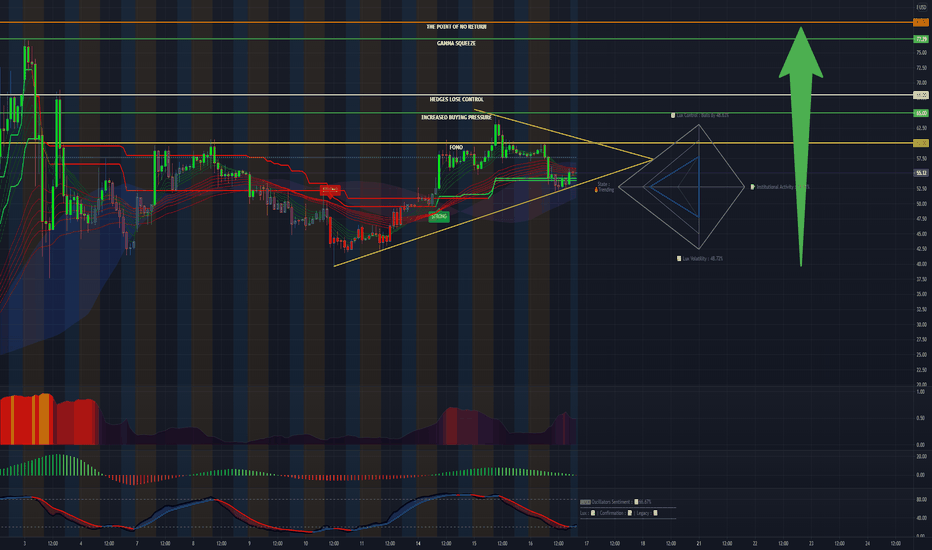Click the Oscillators Sentiment 66.67% row
932x550 pixels.
[616, 502]
